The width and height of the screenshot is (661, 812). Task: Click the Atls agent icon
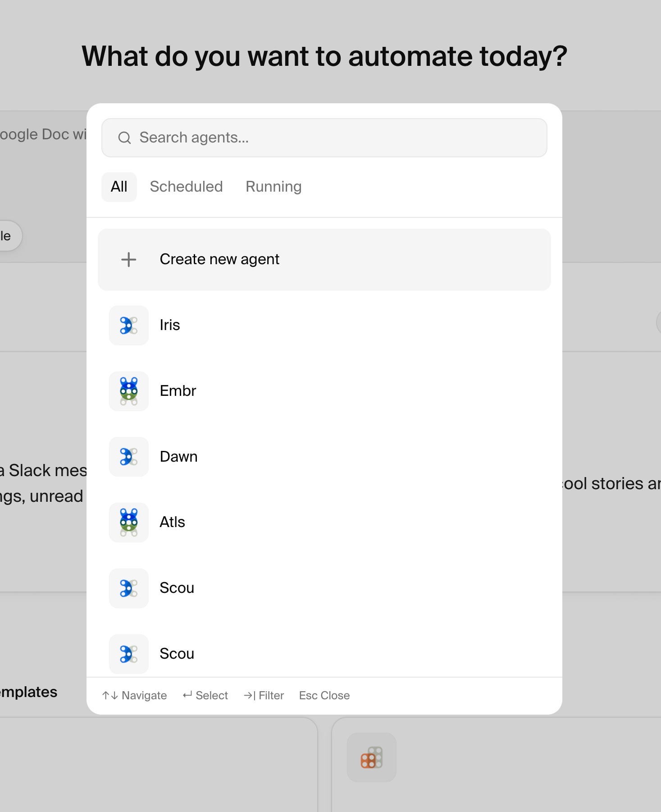click(x=129, y=522)
